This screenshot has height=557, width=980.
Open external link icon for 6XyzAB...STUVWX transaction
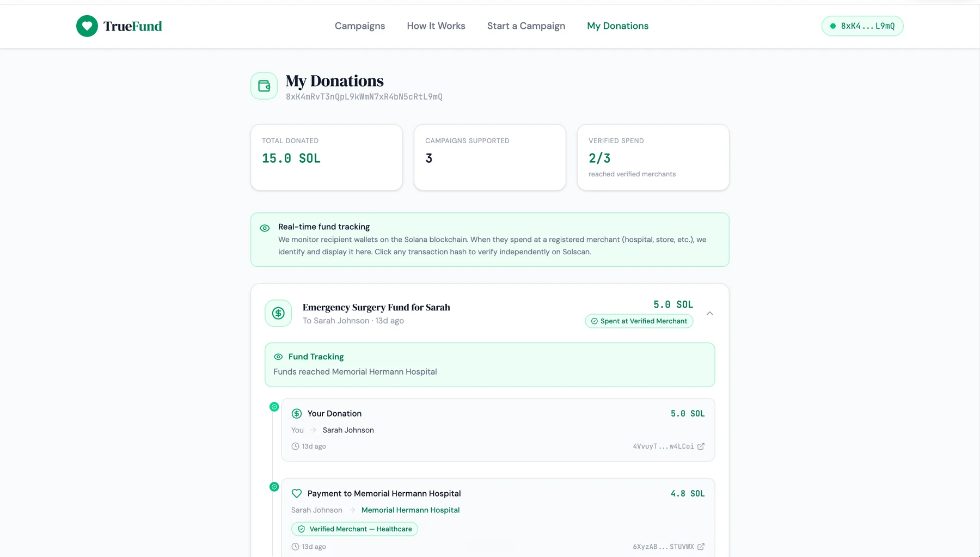[x=701, y=547]
